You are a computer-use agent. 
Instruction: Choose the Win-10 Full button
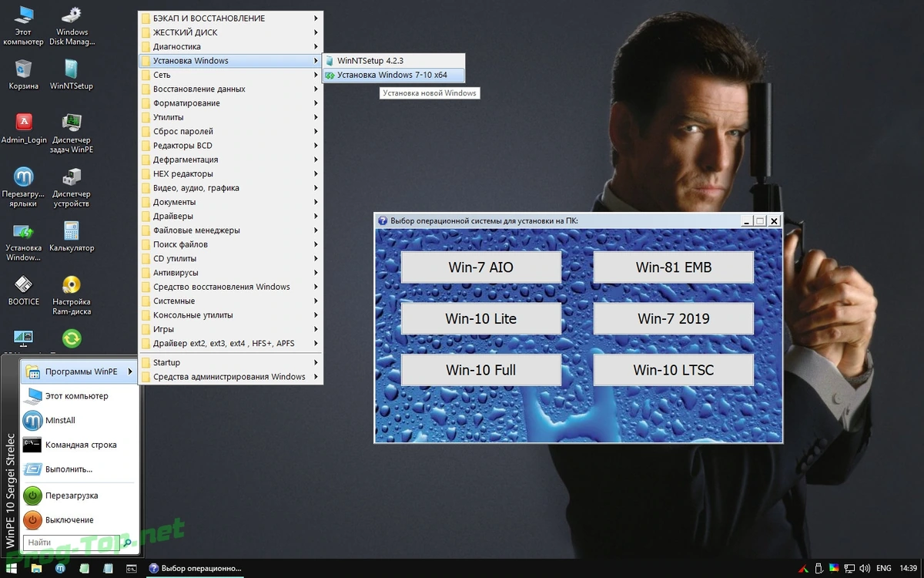[480, 370]
